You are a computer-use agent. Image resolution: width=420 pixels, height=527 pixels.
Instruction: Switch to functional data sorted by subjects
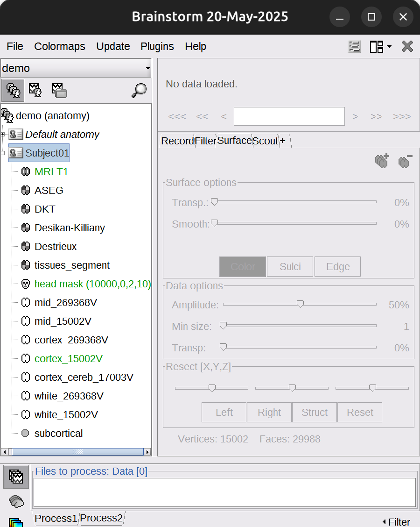pos(35,91)
